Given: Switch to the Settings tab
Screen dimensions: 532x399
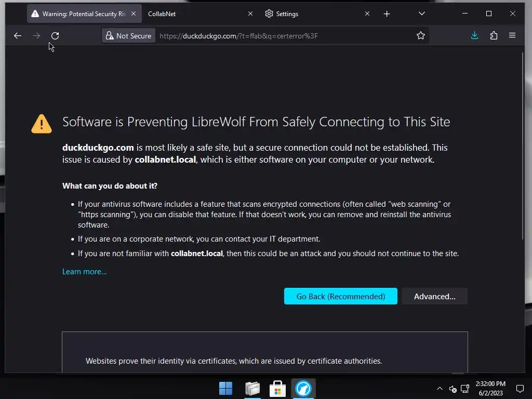Looking at the screenshot, I should [316, 14].
